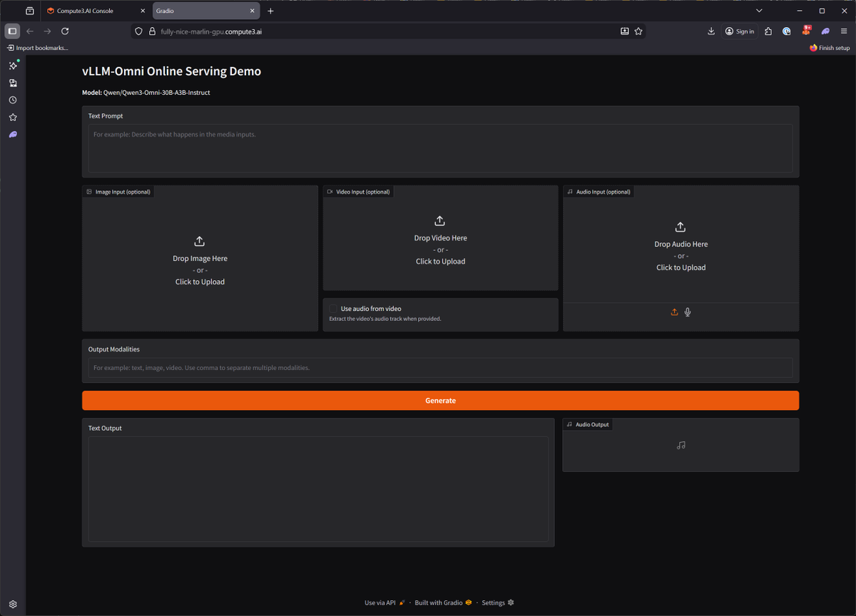Viewport: 856px width, 616px height.
Task: Click the install app icon in address bar
Action: click(624, 31)
